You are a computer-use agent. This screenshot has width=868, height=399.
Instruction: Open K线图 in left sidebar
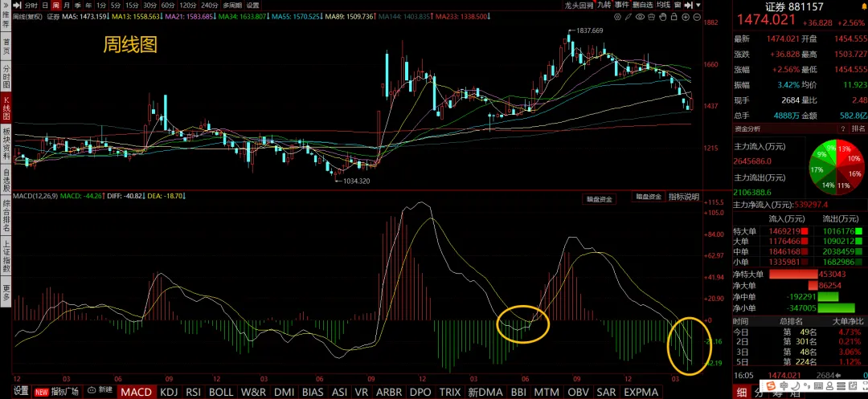pyautogui.click(x=6, y=108)
